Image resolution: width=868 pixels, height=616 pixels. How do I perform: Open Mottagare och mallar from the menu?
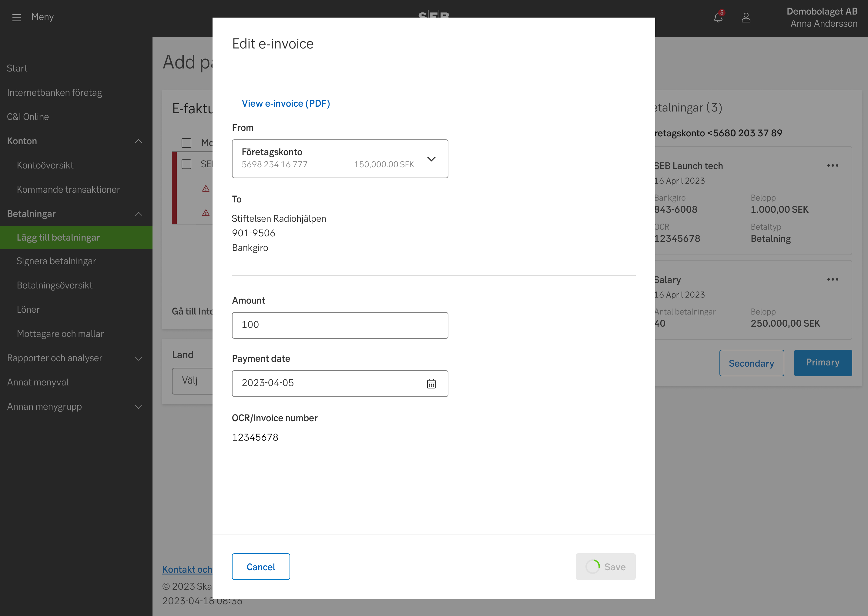point(60,334)
